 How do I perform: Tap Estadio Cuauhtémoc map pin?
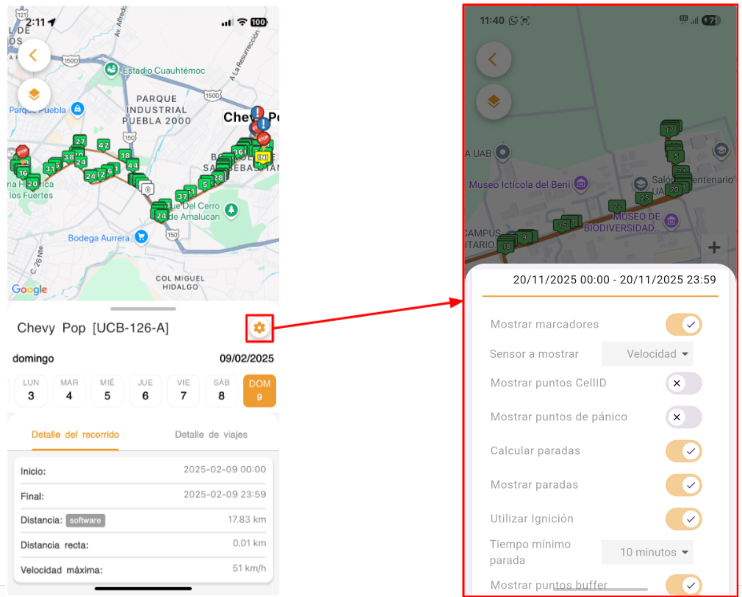pos(111,70)
